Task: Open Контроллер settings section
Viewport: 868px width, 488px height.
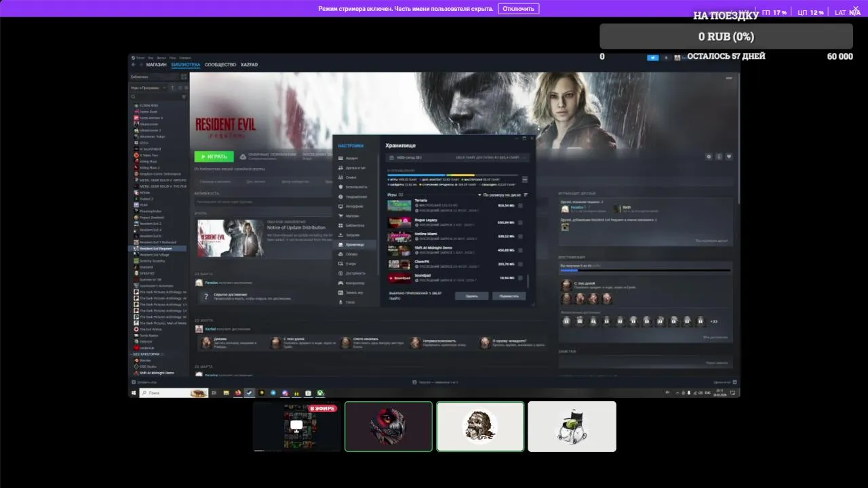Action: 355,283
